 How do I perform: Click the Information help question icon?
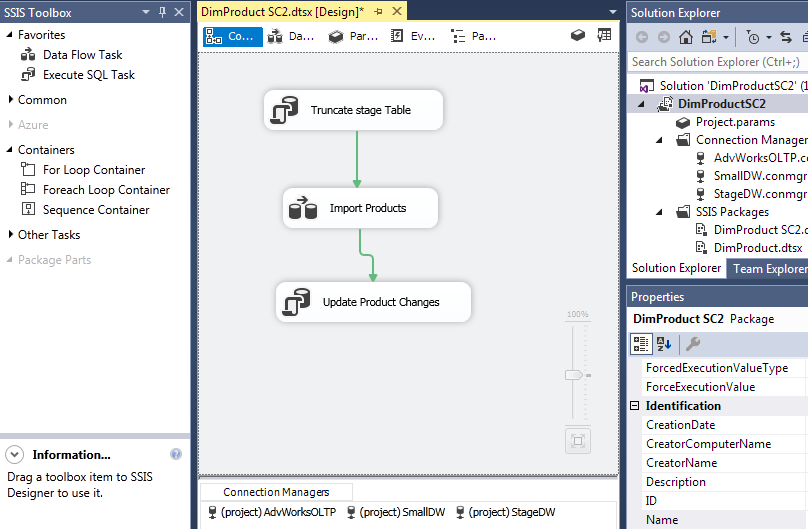176,454
